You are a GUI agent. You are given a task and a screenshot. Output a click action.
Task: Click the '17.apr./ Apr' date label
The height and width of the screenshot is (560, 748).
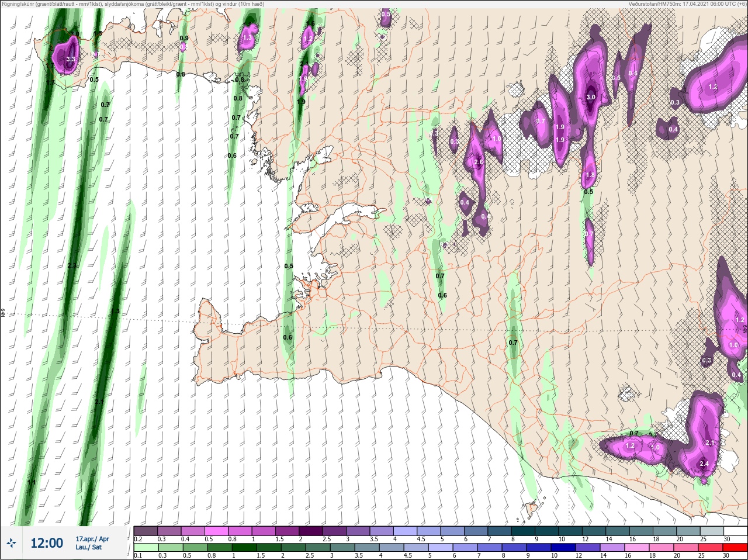tap(92, 539)
